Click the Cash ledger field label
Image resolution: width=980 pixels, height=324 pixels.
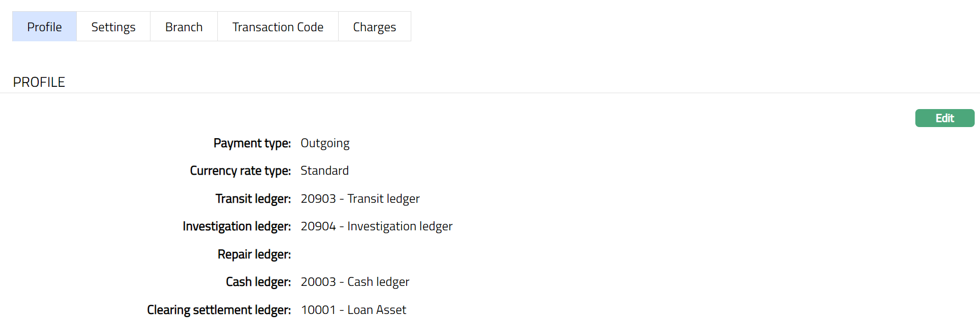258,282
